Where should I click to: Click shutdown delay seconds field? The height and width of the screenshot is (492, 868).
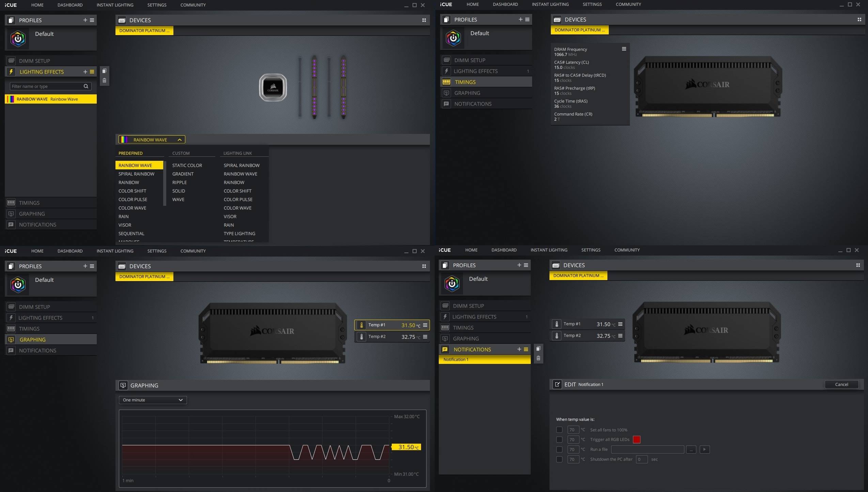point(642,459)
